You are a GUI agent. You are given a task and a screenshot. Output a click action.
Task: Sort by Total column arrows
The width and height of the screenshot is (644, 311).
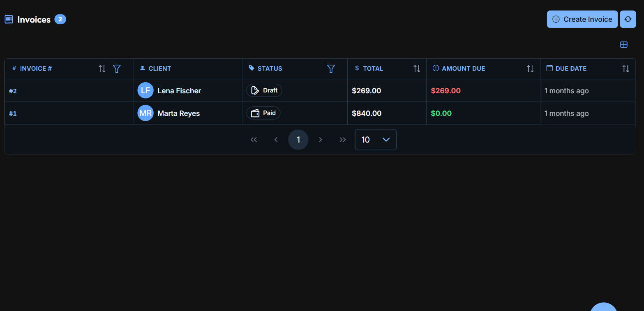417,69
